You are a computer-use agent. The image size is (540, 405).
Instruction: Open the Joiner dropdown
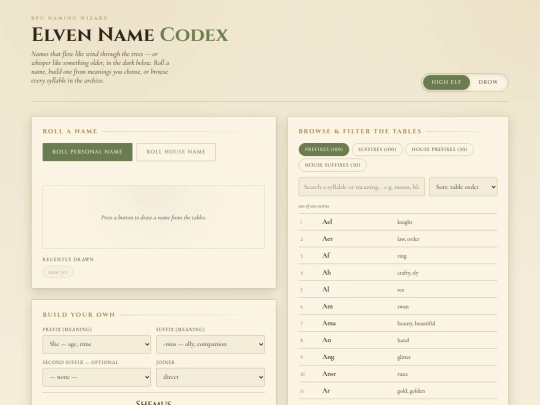coord(210,377)
